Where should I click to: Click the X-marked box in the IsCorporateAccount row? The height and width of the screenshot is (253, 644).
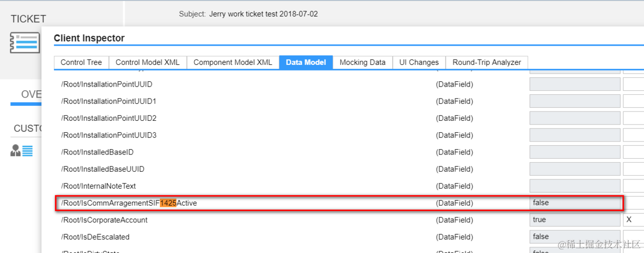[633, 220]
